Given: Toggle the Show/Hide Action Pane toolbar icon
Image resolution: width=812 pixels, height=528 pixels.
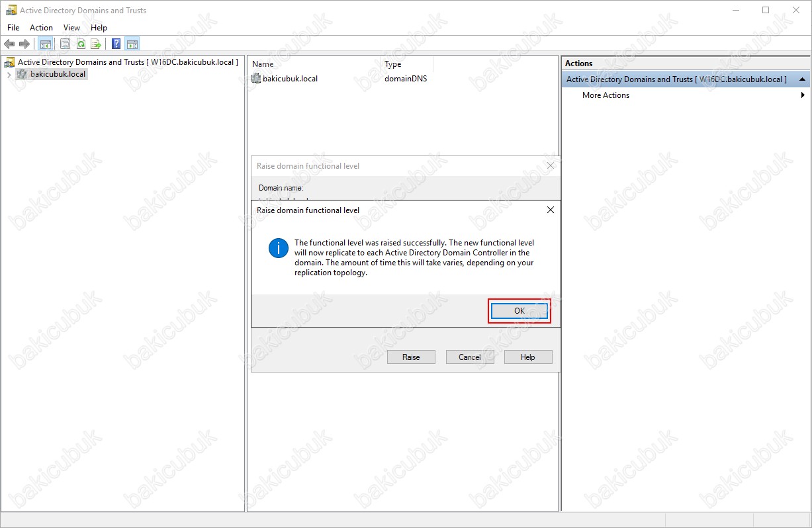Looking at the screenshot, I should (132, 44).
